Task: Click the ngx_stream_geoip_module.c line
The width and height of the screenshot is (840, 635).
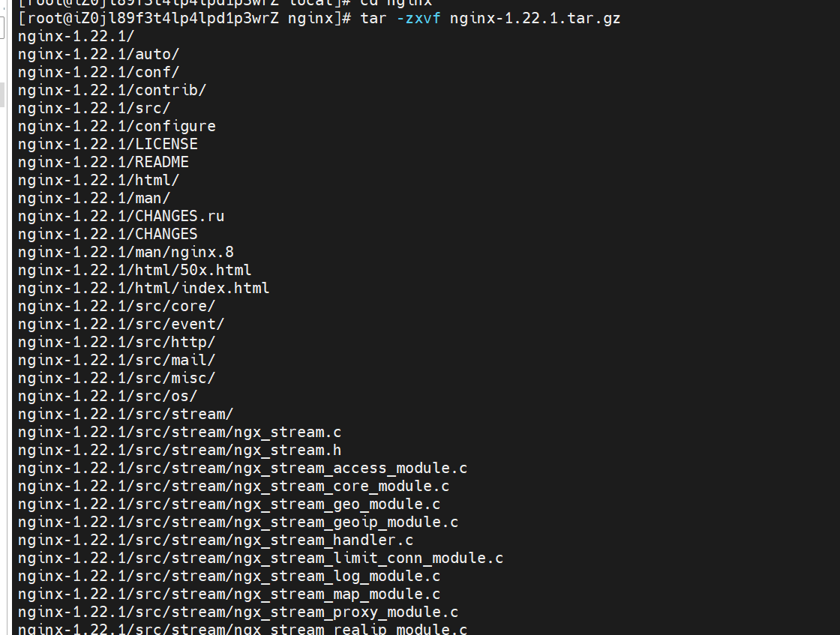Action: pyautogui.click(x=238, y=522)
